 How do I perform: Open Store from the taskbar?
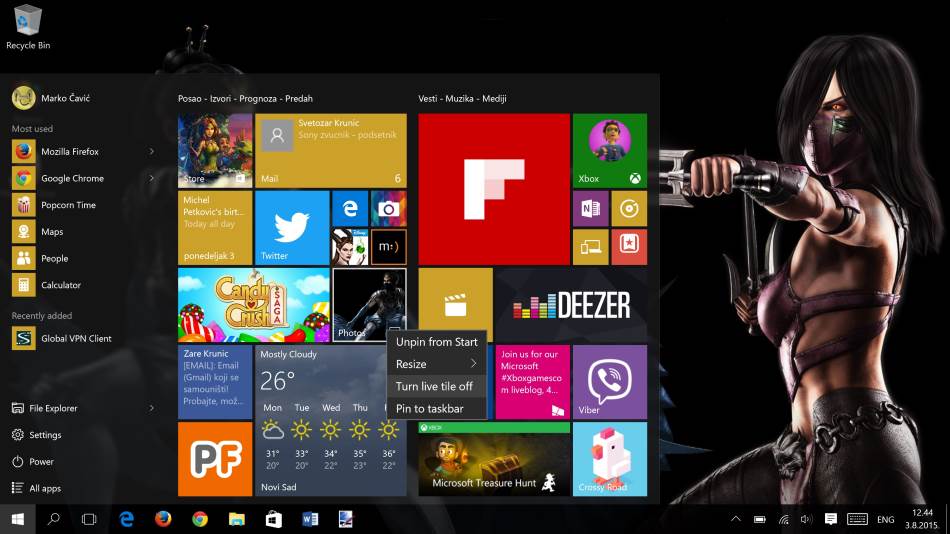[273, 519]
